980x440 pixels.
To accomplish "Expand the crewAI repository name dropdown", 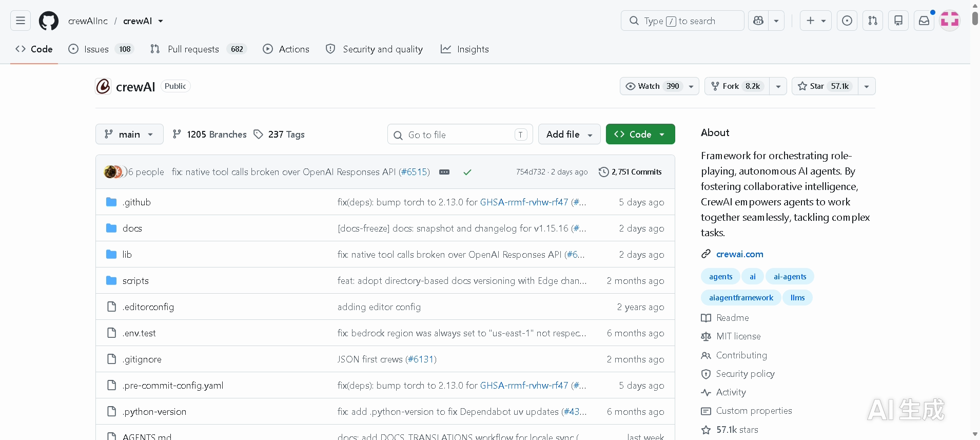I will coord(161,21).
